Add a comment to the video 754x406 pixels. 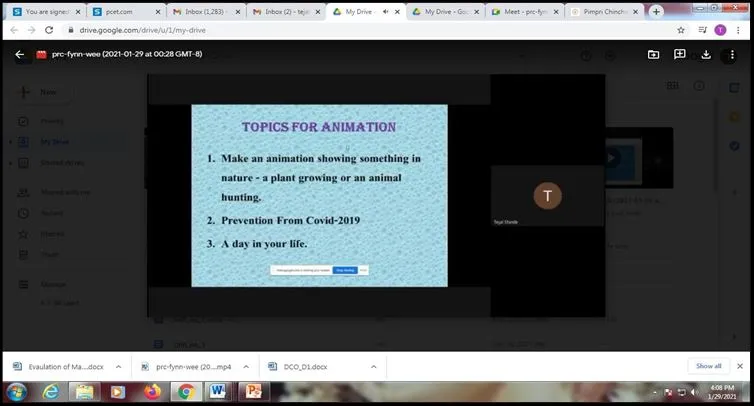[x=679, y=54]
